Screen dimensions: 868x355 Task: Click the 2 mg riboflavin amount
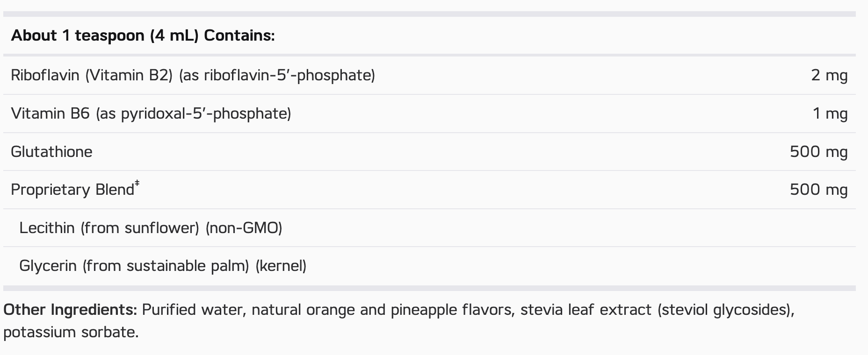point(829,75)
